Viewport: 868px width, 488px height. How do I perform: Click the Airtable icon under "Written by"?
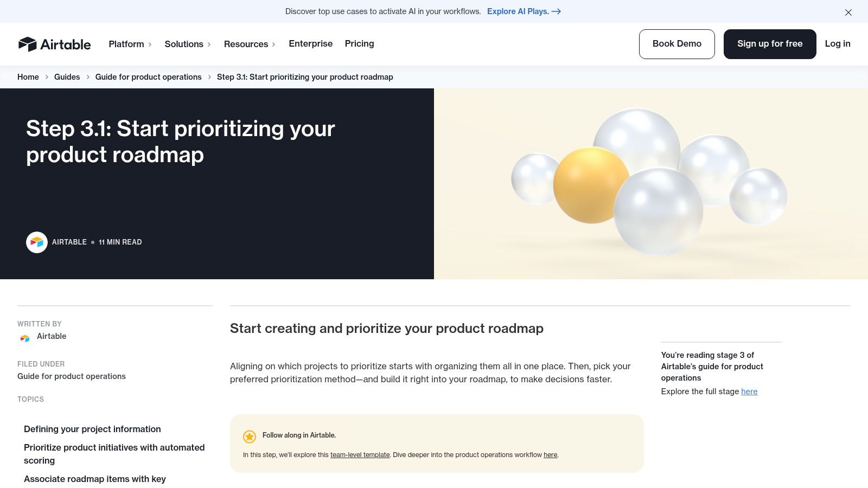(24, 338)
